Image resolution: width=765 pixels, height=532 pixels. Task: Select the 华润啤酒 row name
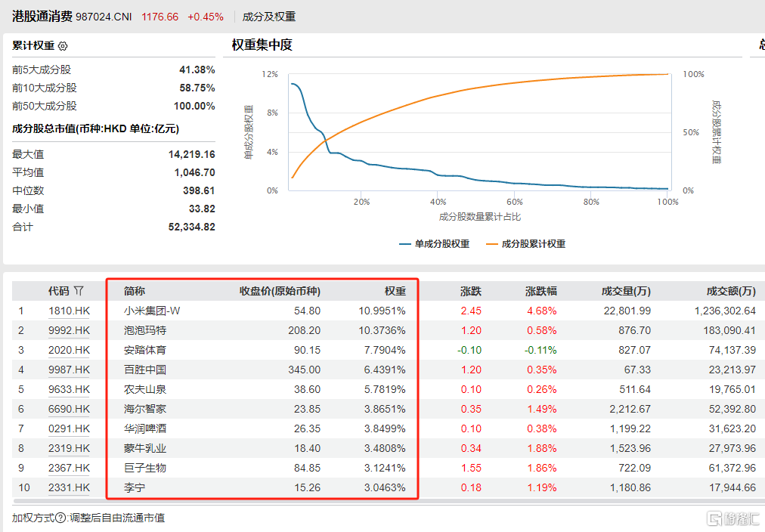145,428
